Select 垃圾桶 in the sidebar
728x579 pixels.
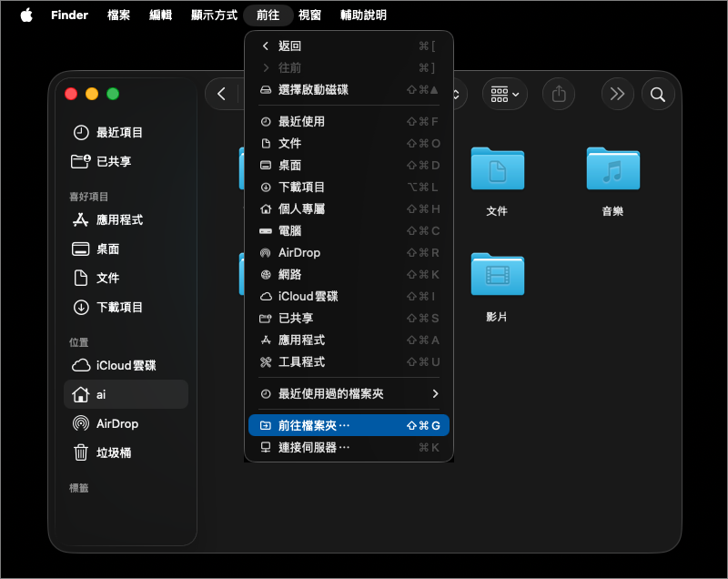113,452
